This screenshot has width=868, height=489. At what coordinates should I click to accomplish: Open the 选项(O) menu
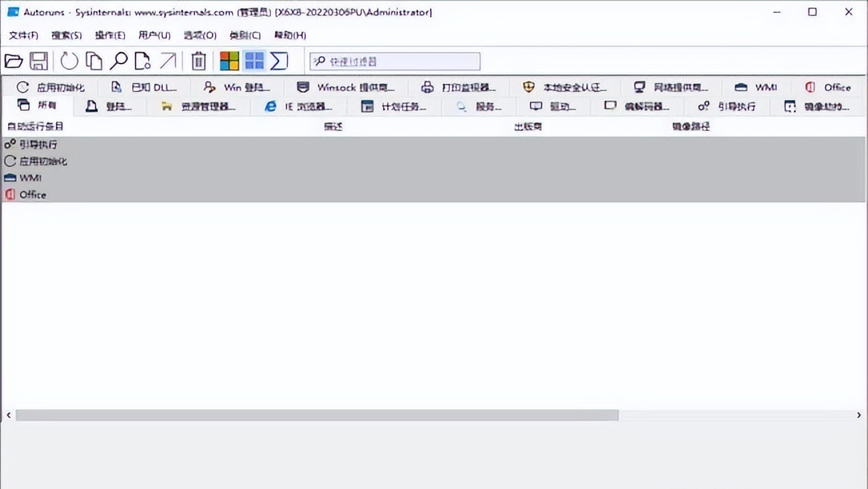(200, 35)
